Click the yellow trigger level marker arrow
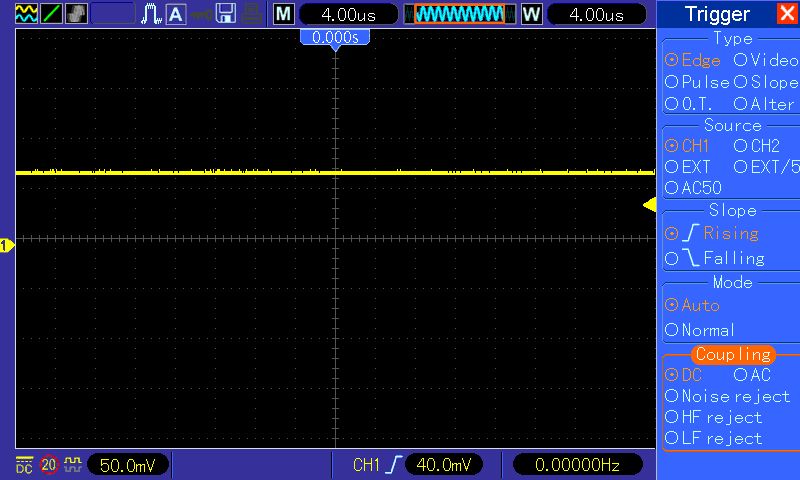Viewport: 800px width, 480px height. pyautogui.click(x=649, y=205)
